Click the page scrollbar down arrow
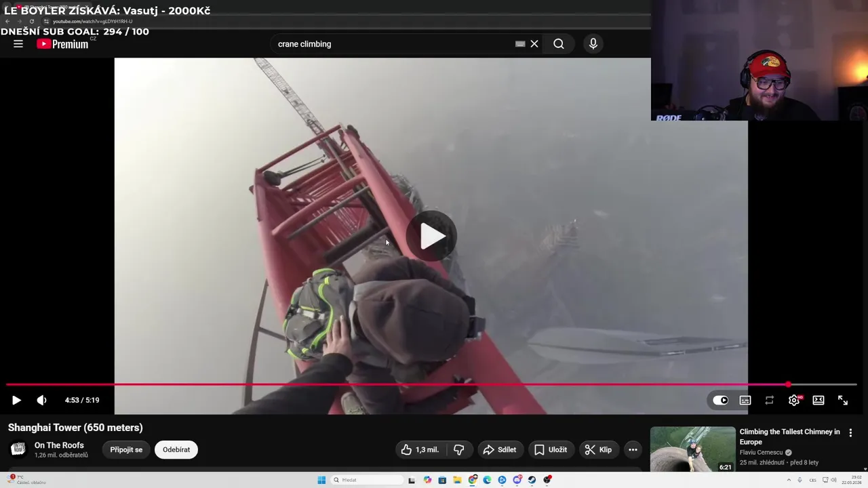The image size is (868, 488). (865, 468)
